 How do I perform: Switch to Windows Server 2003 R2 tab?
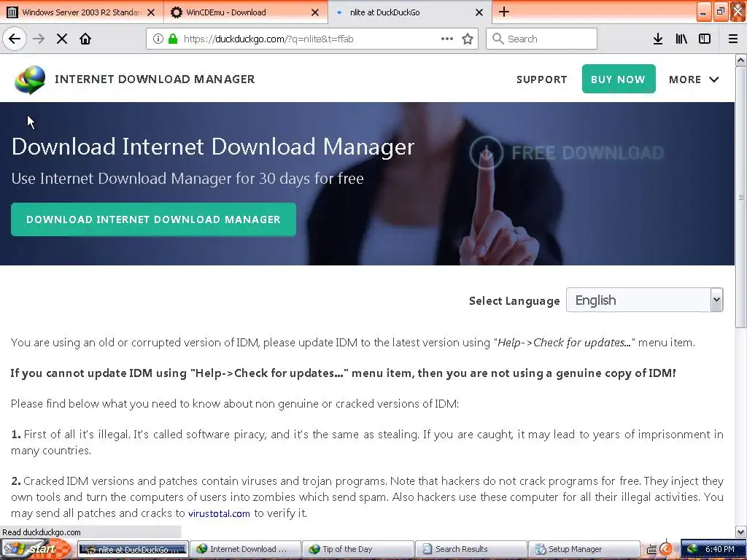tap(81, 12)
